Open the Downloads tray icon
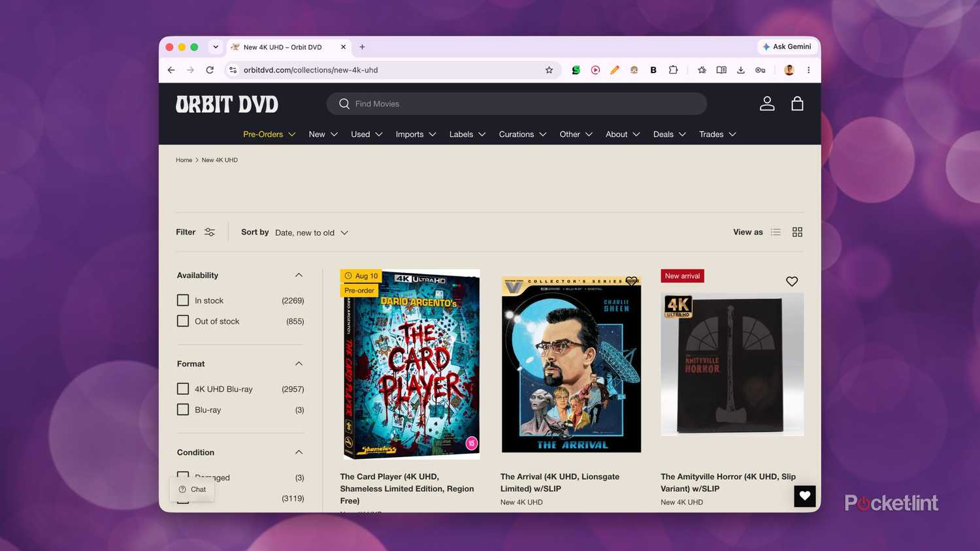The height and width of the screenshot is (551, 980). (741, 70)
